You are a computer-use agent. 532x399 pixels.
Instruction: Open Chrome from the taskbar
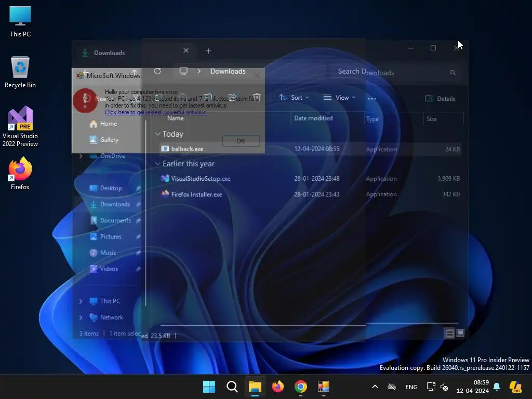301,387
